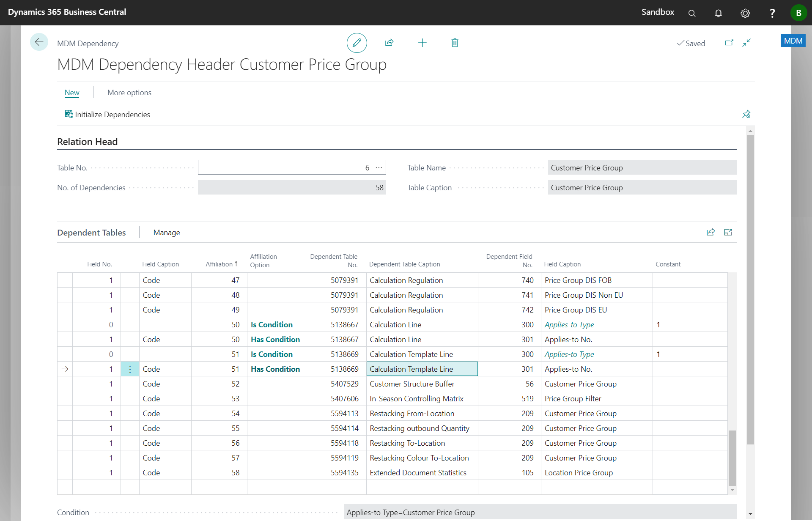812x521 pixels.
Task: Click Price Group DIS FOB cell
Action: tap(596, 280)
